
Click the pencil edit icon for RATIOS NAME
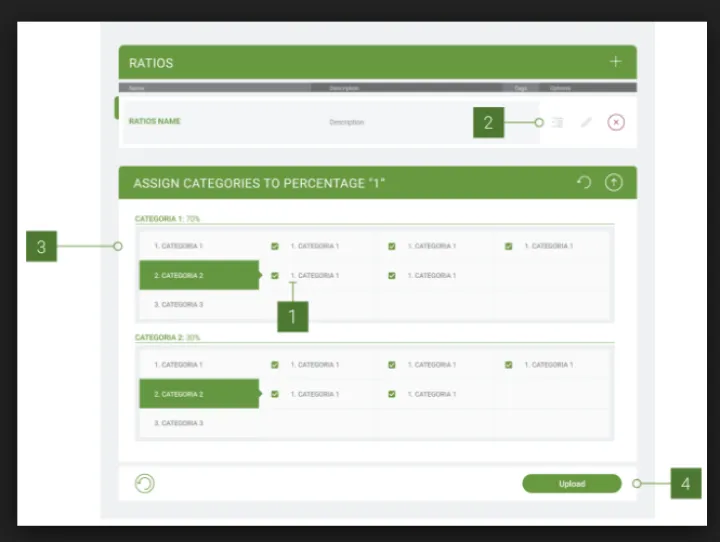(x=586, y=122)
